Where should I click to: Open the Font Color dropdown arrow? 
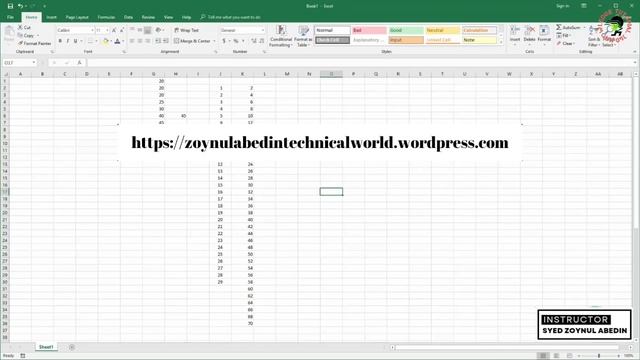point(123,41)
